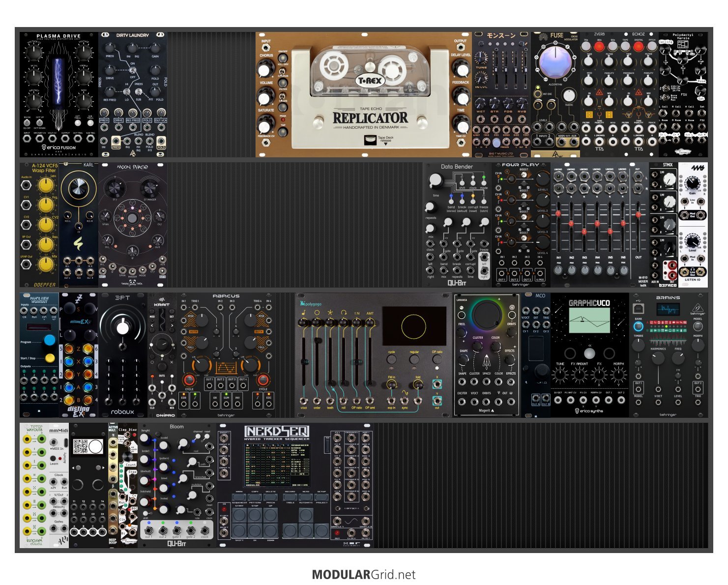Click the yellow Start / Stop button on Pam's
The height and width of the screenshot is (585, 728).
[50, 358]
